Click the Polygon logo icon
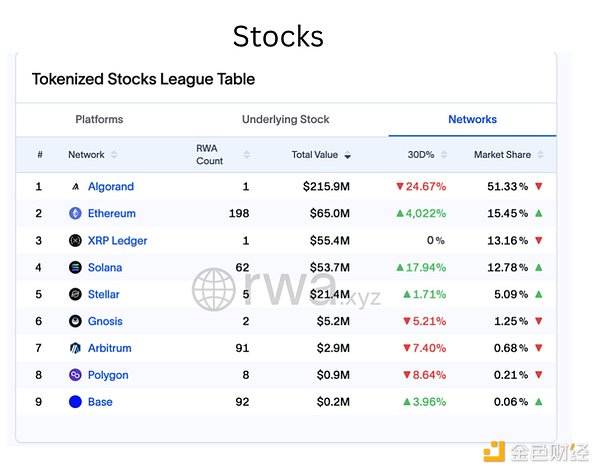Screen dimensions: 600x473 (x=75, y=375)
